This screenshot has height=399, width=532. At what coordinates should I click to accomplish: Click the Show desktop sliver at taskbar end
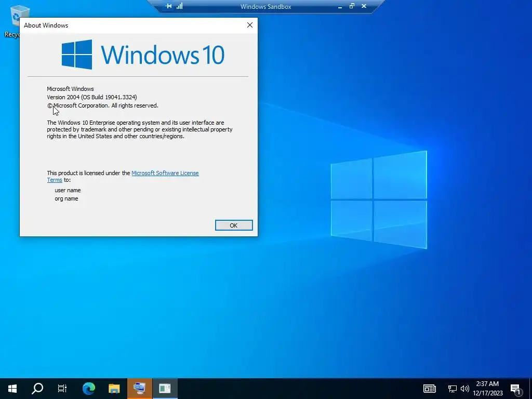(530, 389)
